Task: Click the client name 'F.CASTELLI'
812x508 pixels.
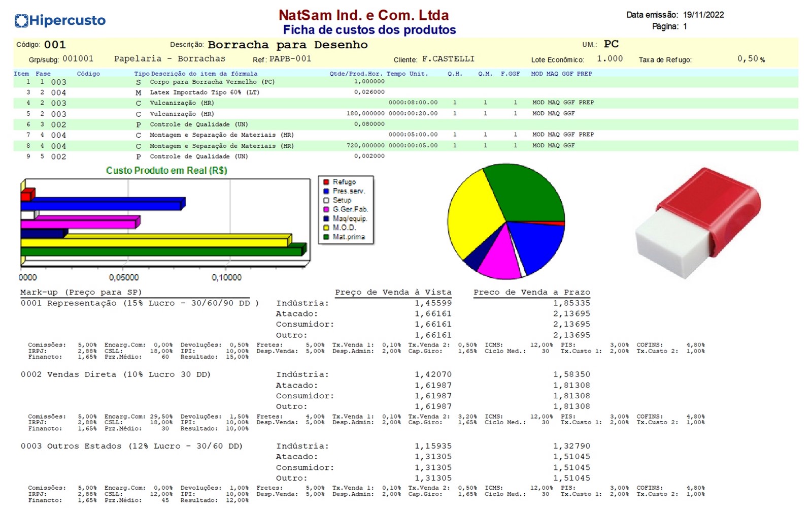Action: coord(449,59)
